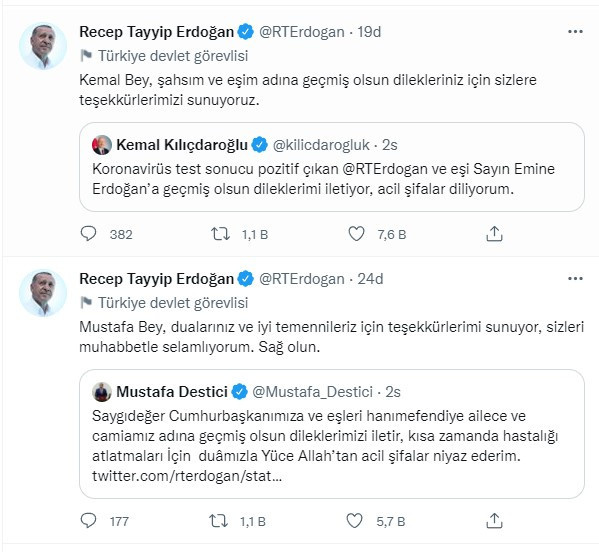Like the tweet with 7,6 B likes
Image resolution: width=599 pixels, height=552 pixels.
(356, 234)
